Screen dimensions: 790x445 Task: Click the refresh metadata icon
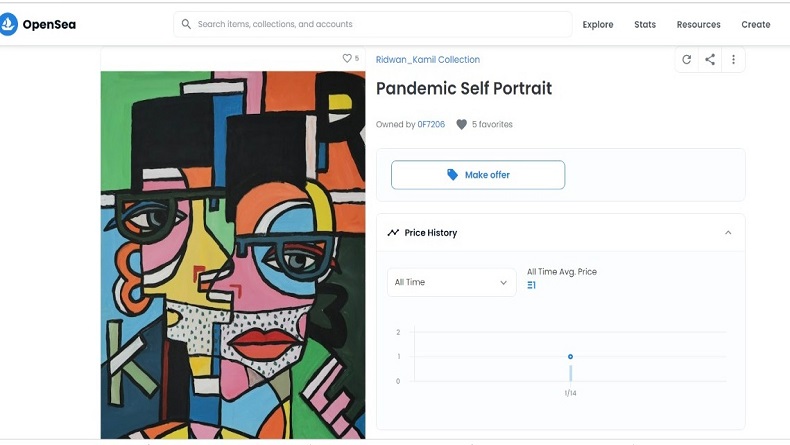[686, 60]
